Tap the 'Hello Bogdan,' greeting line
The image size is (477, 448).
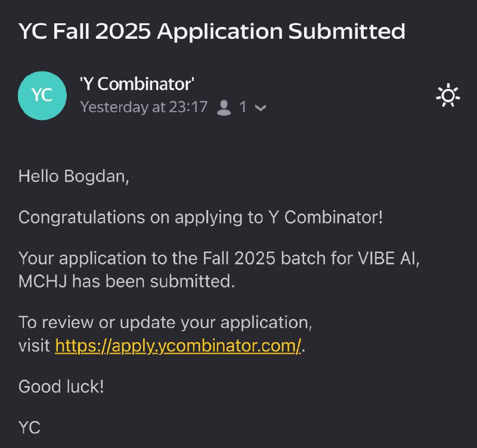point(73,177)
